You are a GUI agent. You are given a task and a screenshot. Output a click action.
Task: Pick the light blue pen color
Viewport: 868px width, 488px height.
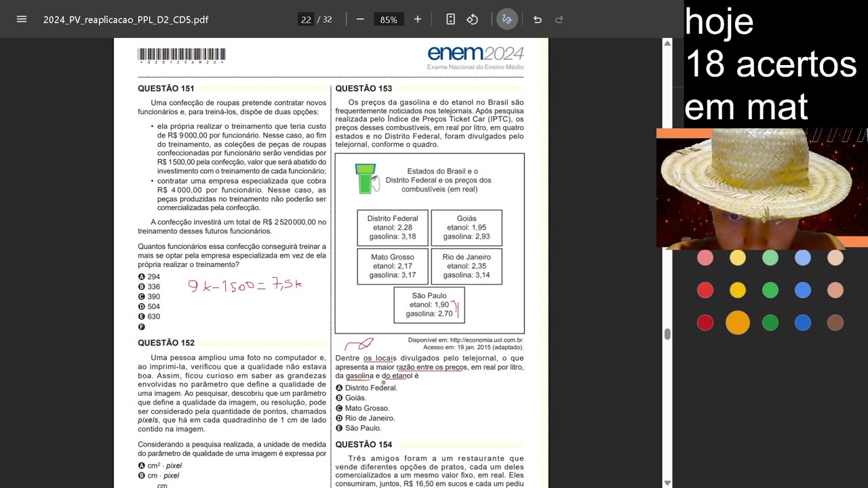coord(803,258)
